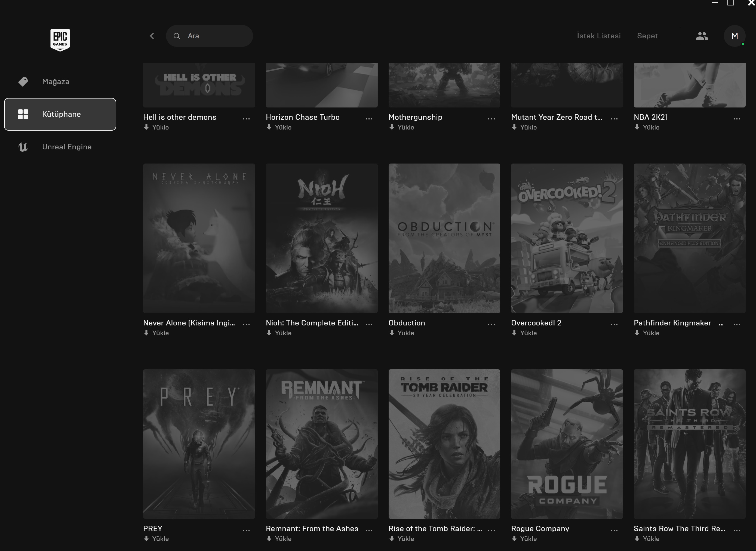Click download arrow under Hell is other demons
This screenshot has width=756, height=551.
(146, 127)
